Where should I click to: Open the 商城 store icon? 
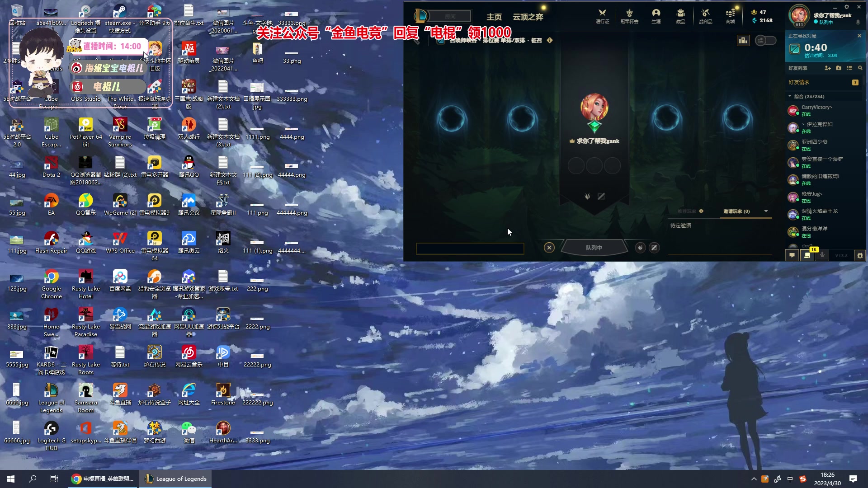pyautogui.click(x=730, y=16)
